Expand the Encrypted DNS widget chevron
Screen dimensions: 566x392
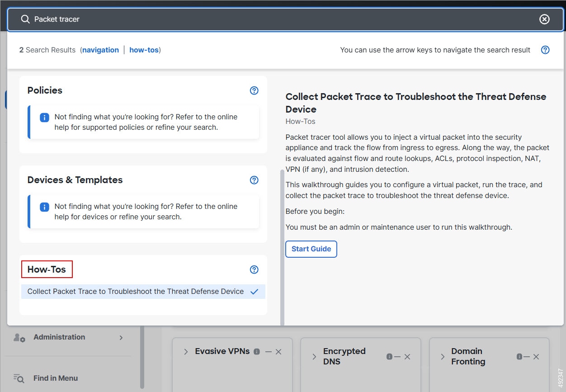pyautogui.click(x=314, y=356)
